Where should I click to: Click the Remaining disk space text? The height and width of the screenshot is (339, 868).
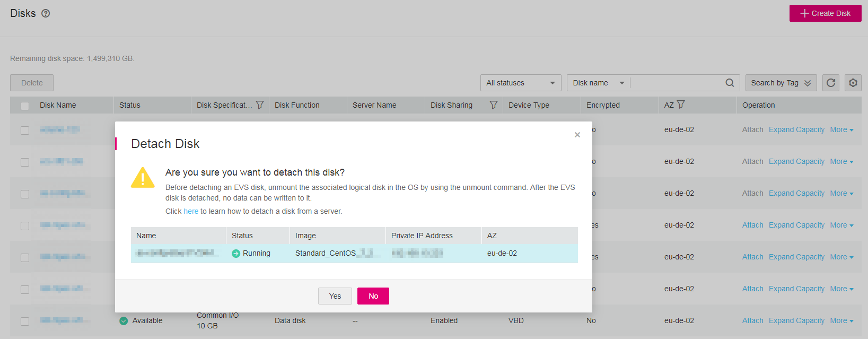[72, 58]
